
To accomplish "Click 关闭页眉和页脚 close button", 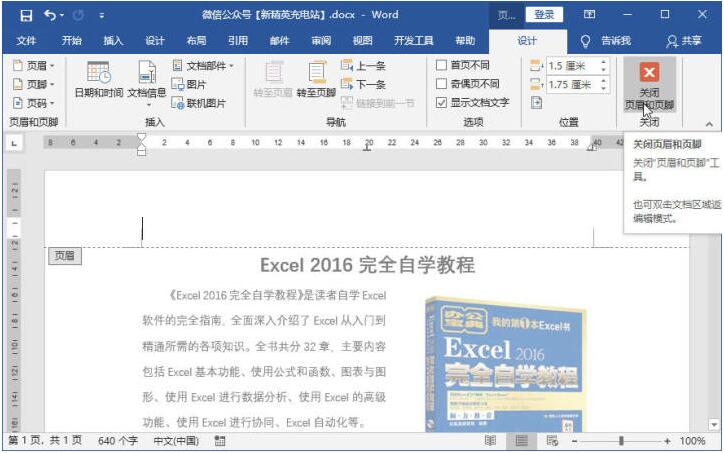I will 649,85.
